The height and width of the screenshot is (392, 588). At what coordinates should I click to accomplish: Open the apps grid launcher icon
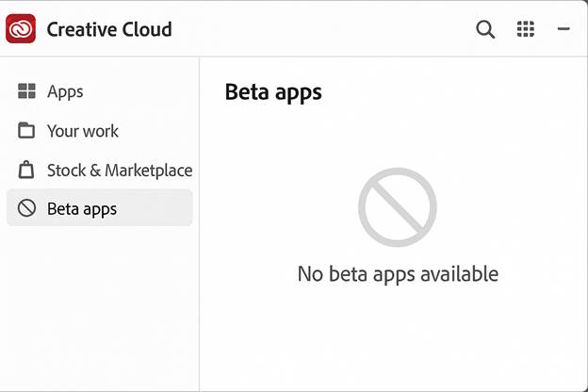(526, 29)
